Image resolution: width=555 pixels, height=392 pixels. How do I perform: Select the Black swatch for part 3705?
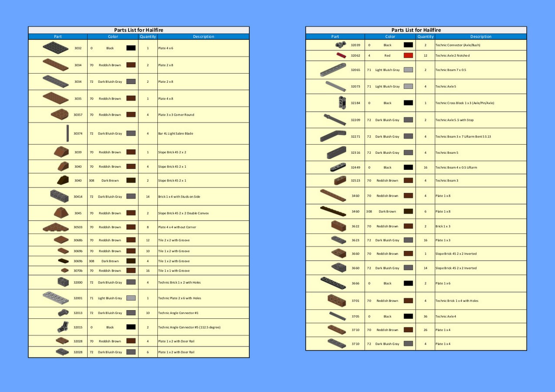tap(408, 316)
